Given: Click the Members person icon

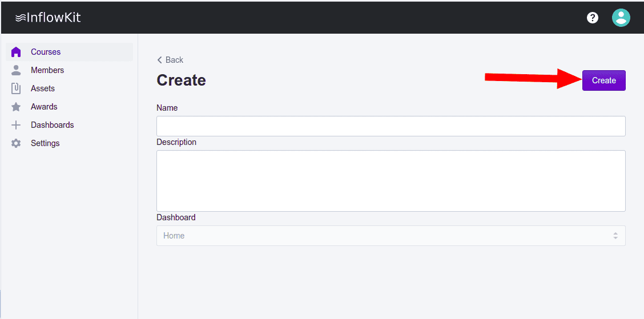Looking at the screenshot, I should [16, 70].
